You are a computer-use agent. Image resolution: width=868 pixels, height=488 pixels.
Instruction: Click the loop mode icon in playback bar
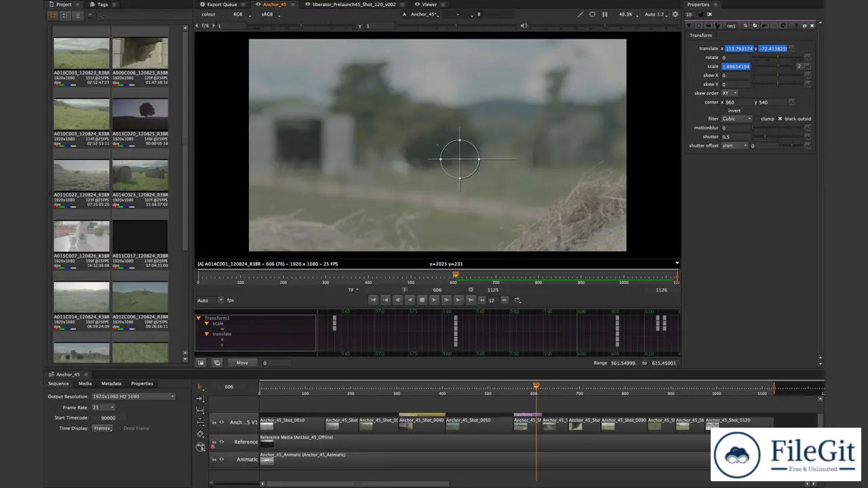tap(517, 300)
